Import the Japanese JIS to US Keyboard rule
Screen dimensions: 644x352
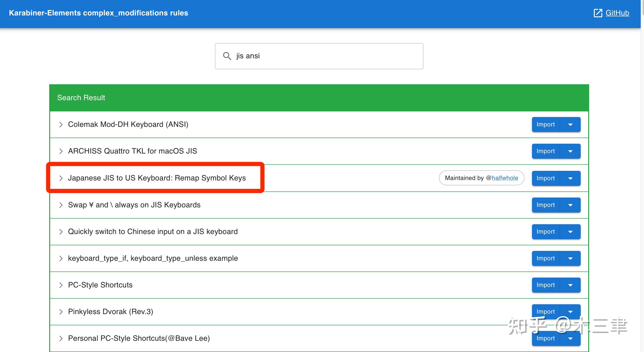click(546, 178)
